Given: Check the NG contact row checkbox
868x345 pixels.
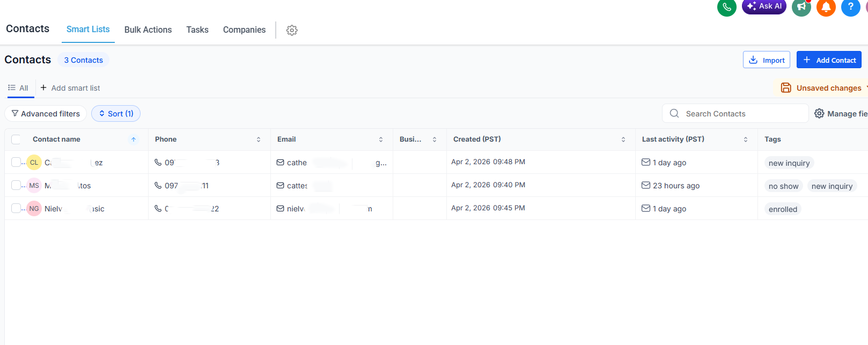Looking at the screenshot, I should tap(16, 208).
